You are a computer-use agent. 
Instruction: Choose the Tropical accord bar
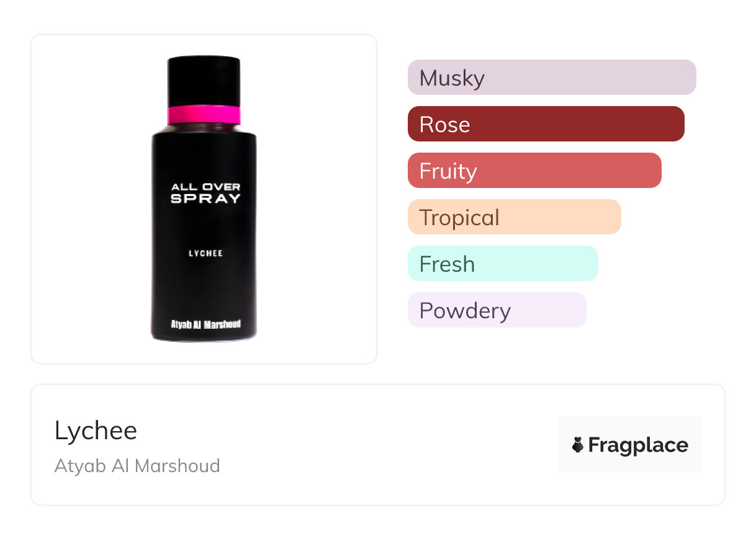coord(515,217)
